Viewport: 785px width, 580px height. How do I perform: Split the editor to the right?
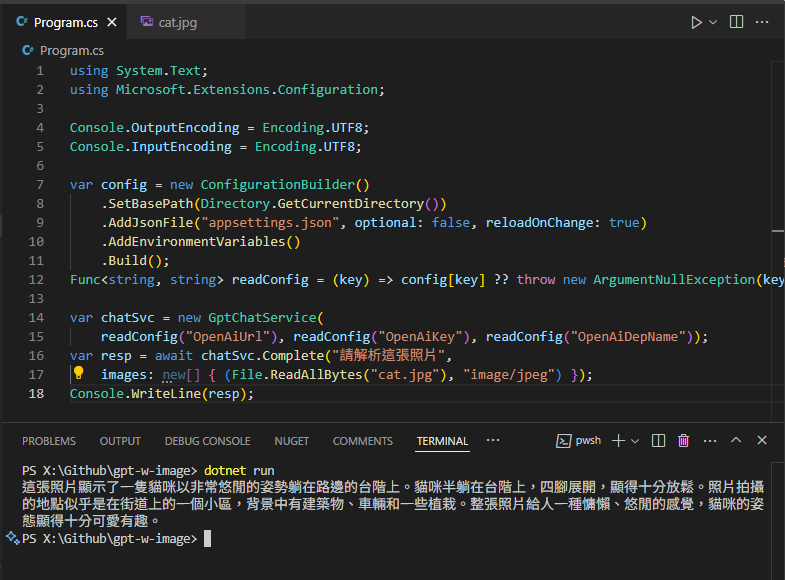tap(736, 22)
